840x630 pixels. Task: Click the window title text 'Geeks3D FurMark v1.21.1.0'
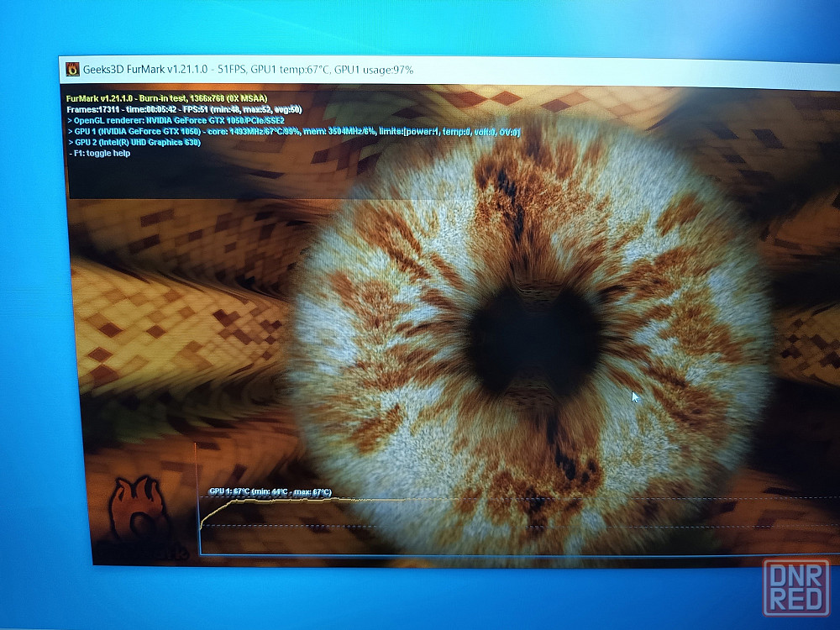pyautogui.click(x=145, y=70)
